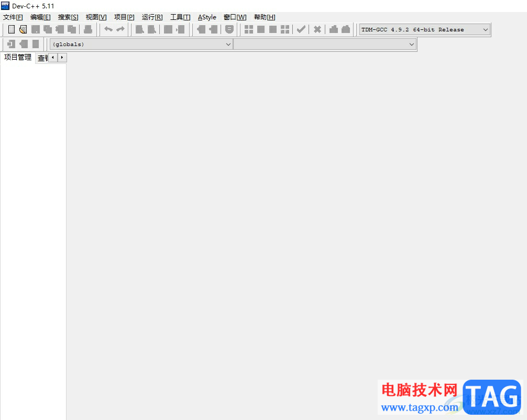Click the Profile analysis icon
Screen dimensions: 527x420
(333, 29)
